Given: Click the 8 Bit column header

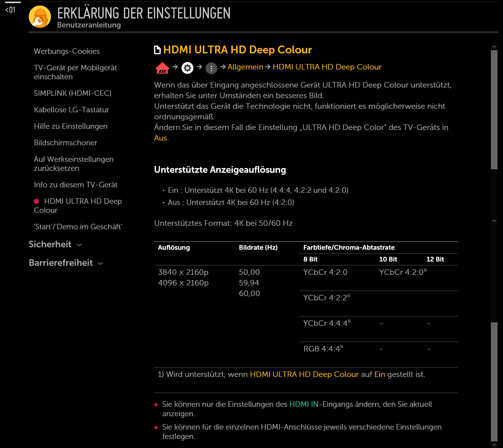Looking at the screenshot, I should 310,259.
